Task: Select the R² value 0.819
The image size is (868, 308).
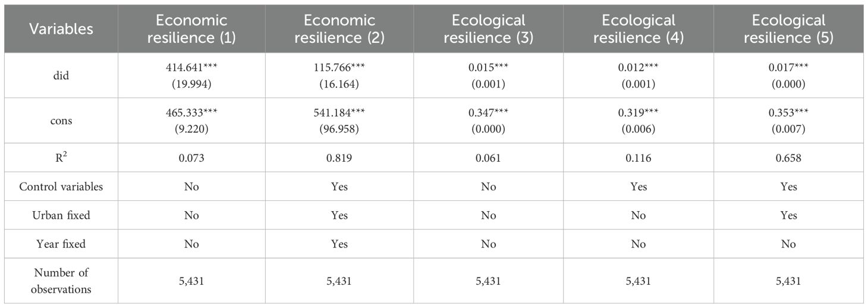Action: click(341, 158)
